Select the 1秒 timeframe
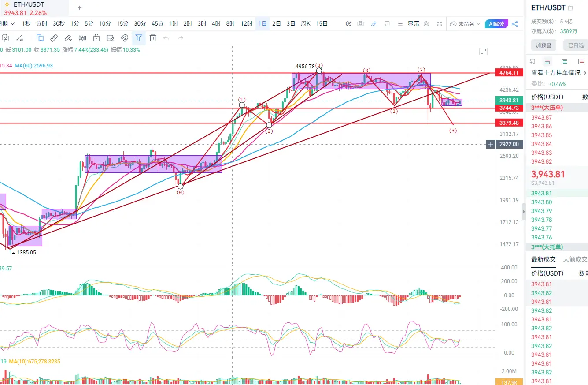588x385 pixels. [x=26, y=24]
